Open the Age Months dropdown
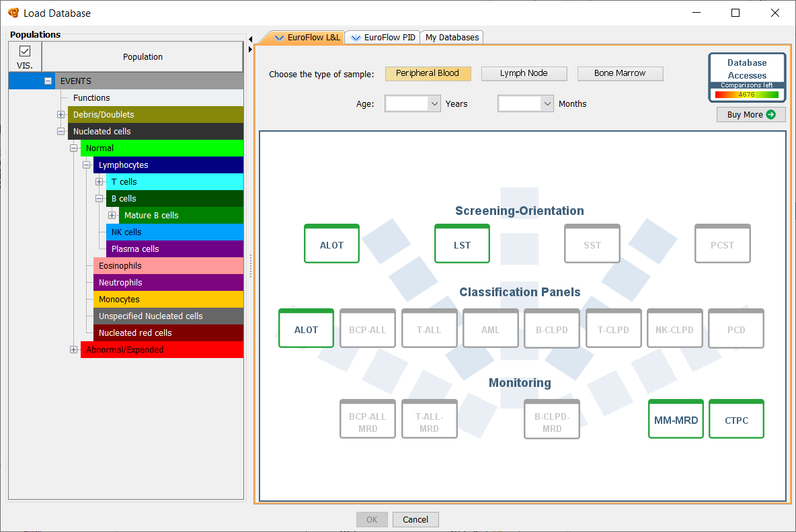 click(x=547, y=103)
